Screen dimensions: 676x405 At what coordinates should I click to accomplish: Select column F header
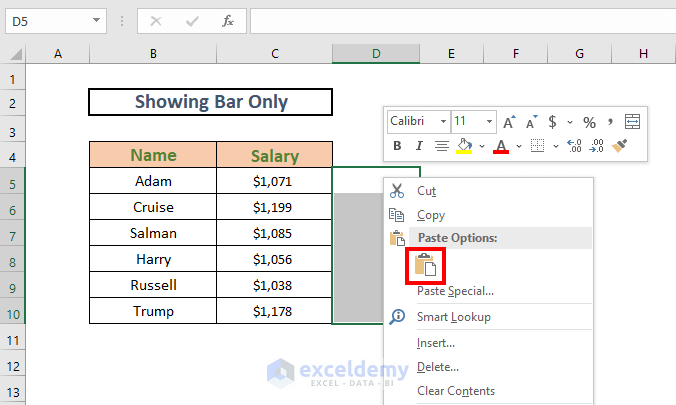click(516, 54)
